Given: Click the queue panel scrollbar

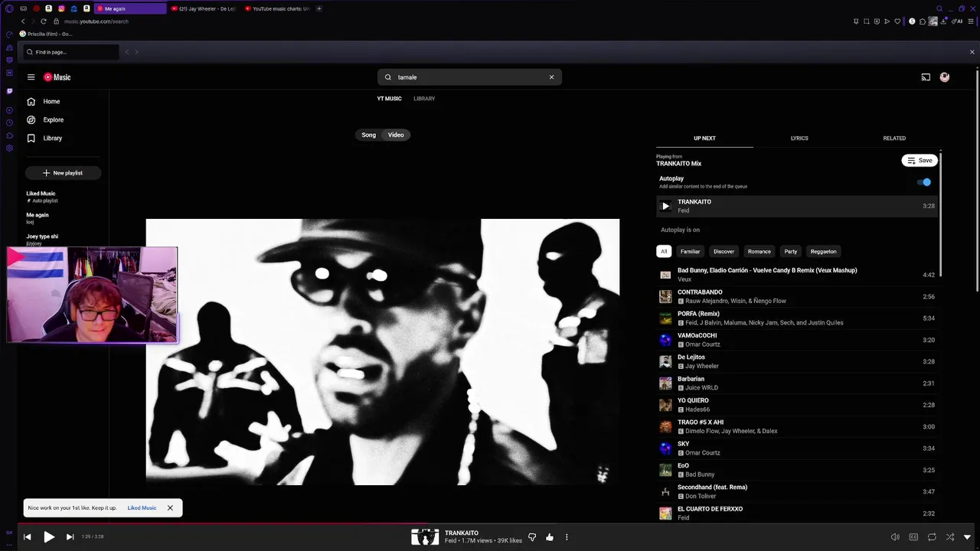Looking at the screenshot, I should pyautogui.click(x=940, y=214).
